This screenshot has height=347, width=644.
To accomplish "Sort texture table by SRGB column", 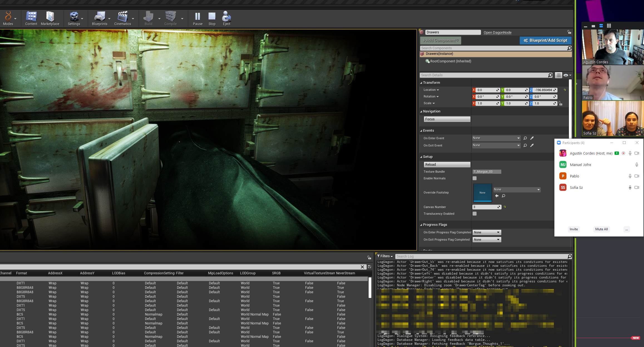I will 276,273.
